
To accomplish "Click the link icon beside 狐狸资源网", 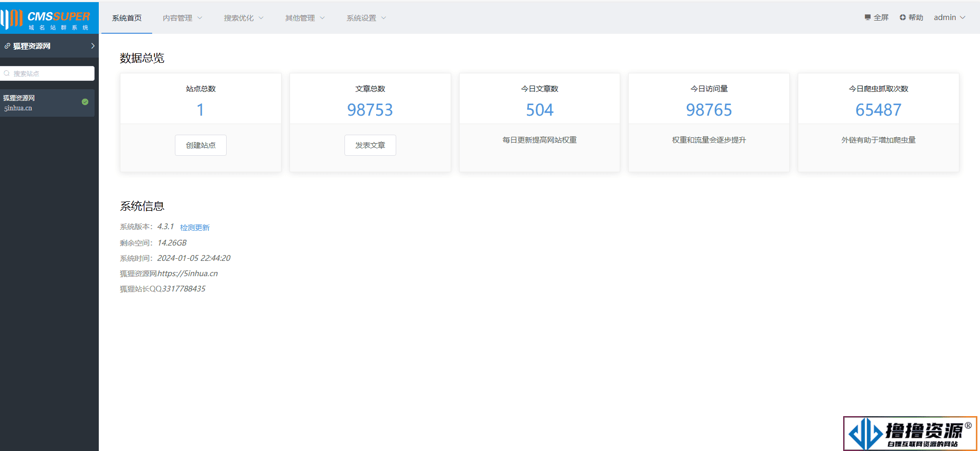I will (7, 46).
